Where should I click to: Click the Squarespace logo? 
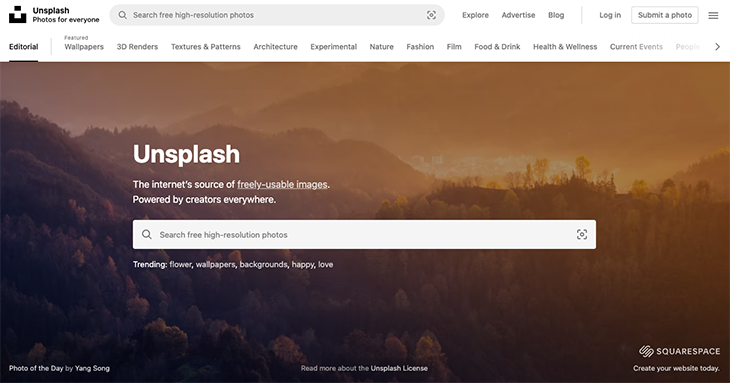click(x=679, y=351)
